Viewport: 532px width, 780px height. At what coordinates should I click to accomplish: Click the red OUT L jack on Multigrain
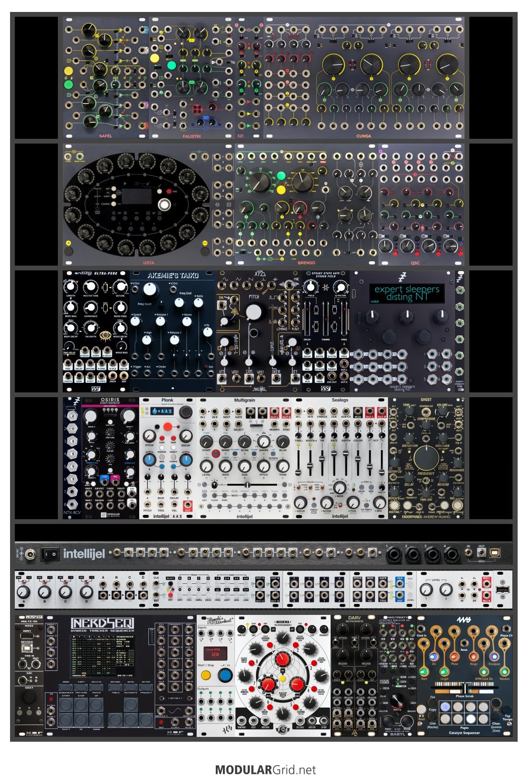point(274,412)
